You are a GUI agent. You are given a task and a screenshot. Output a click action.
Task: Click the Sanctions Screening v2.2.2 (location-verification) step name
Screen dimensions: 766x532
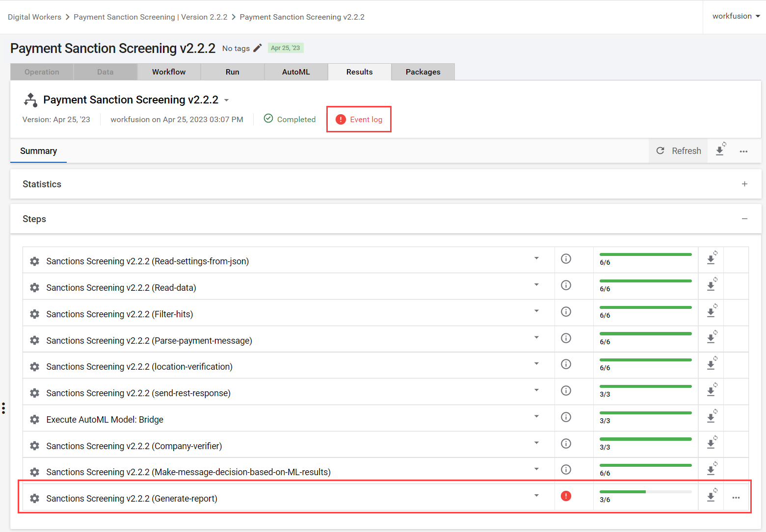coord(139,367)
